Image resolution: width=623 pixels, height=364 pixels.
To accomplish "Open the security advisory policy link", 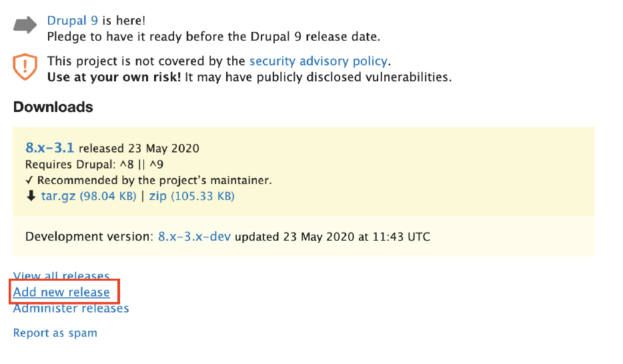I will (318, 61).
